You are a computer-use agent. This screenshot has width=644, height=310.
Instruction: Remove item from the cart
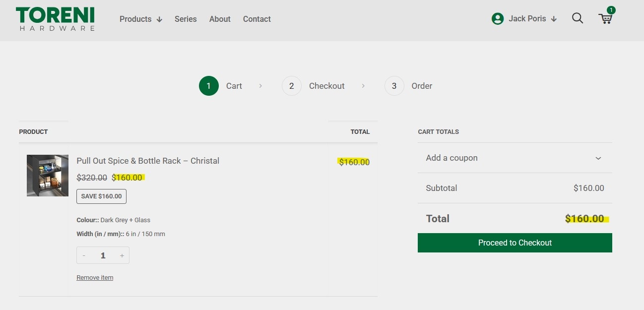click(95, 278)
